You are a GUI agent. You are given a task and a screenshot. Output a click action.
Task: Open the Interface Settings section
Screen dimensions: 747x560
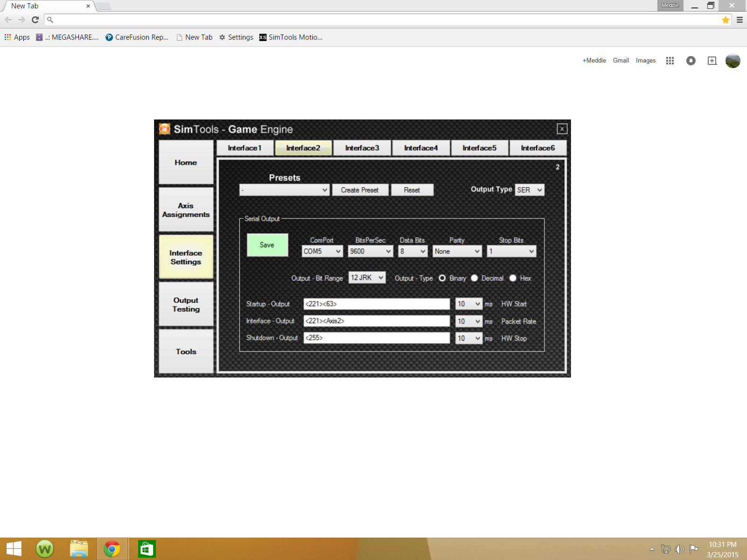[x=186, y=257]
